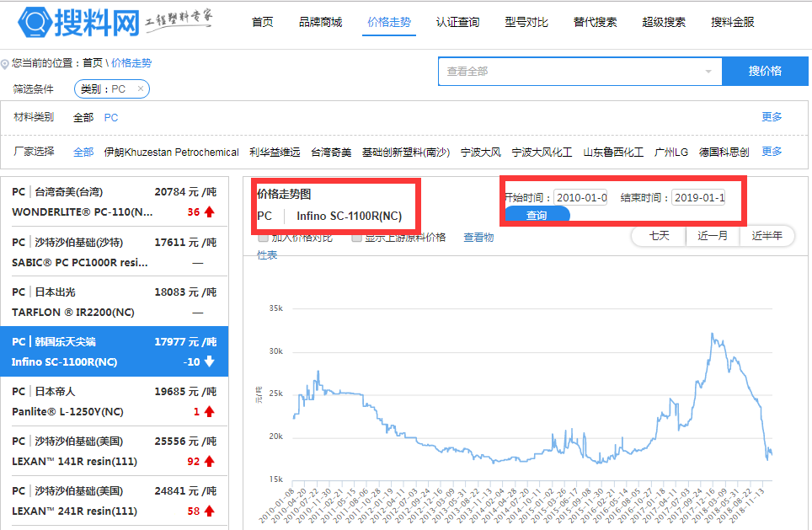Click down arrow on Infino SC-1100R row

pyautogui.click(x=209, y=362)
